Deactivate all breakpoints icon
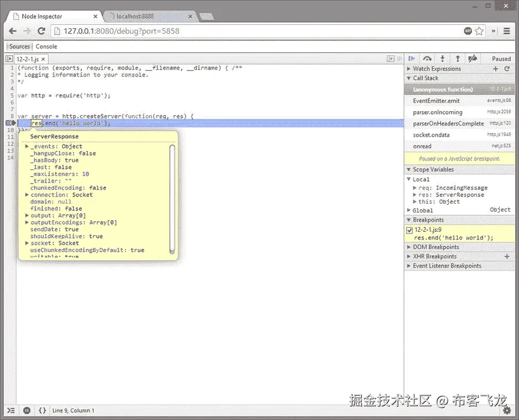519x420 pixels. pyautogui.click(x=473, y=59)
